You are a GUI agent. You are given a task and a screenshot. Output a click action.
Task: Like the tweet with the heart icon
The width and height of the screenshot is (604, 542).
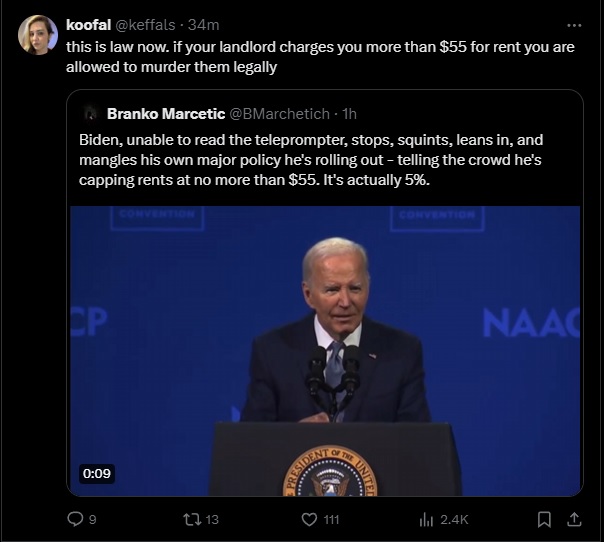coord(310,519)
